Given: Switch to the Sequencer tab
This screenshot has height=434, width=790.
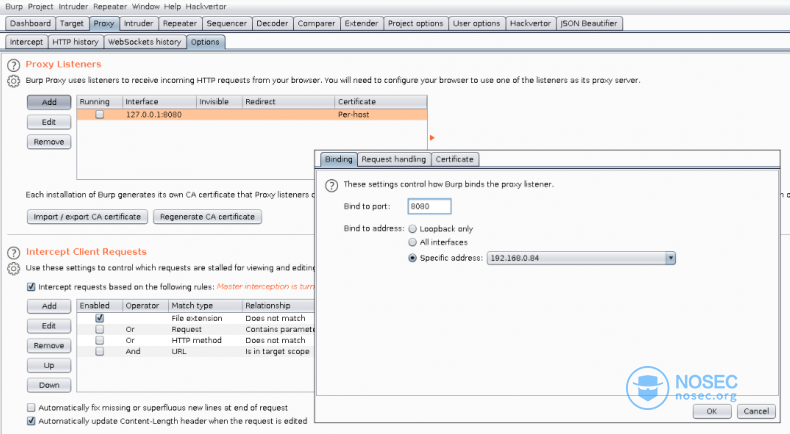Looking at the screenshot, I should [x=227, y=23].
